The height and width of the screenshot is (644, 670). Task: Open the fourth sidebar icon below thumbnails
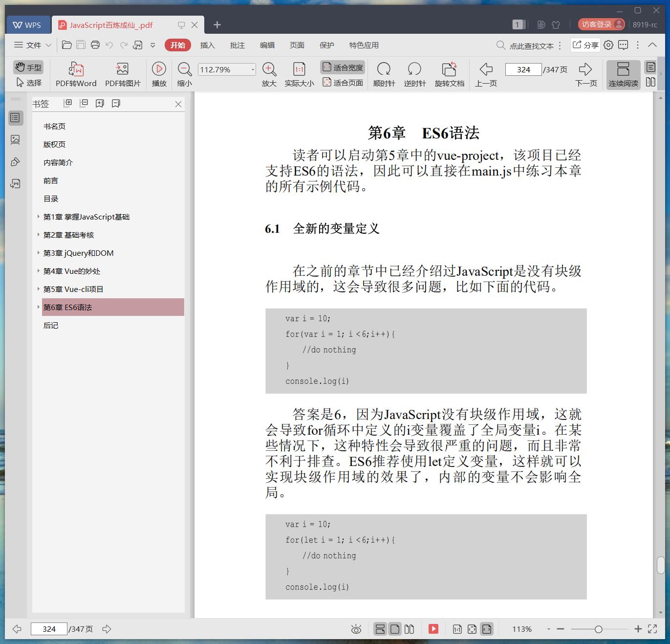click(x=15, y=184)
